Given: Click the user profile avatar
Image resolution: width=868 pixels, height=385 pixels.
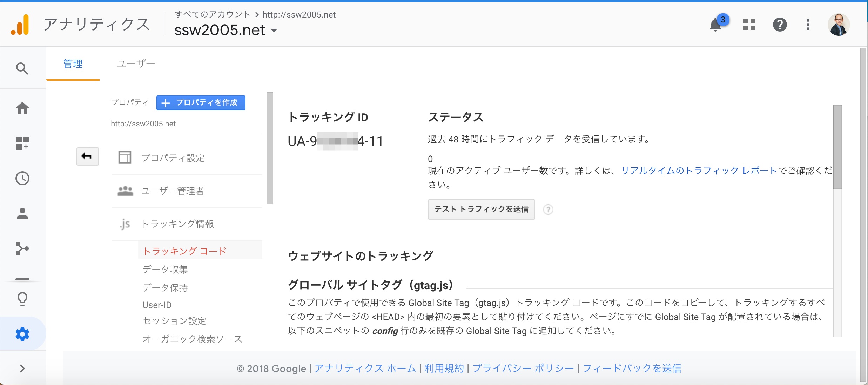Looking at the screenshot, I should (x=839, y=25).
